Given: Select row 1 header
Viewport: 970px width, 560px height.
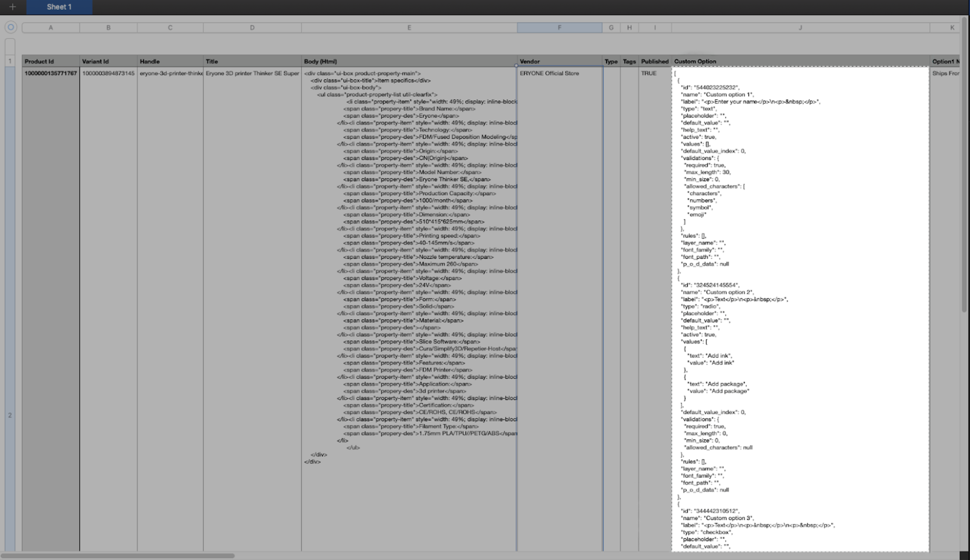Looking at the screenshot, I should click(x=10, y=61).
